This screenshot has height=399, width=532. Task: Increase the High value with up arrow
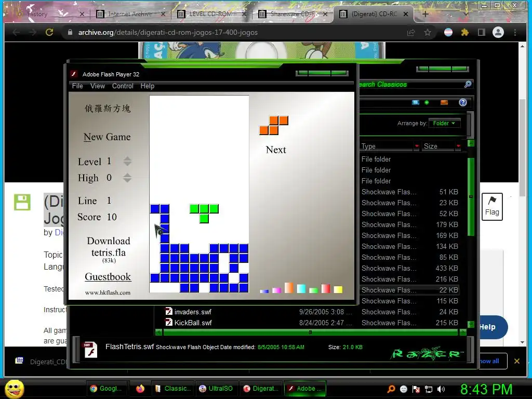tap(127, 175)
